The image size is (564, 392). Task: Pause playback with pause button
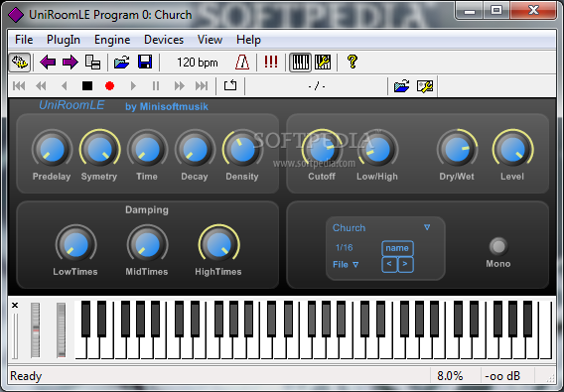pyautogui.click(x=156, y=86)
